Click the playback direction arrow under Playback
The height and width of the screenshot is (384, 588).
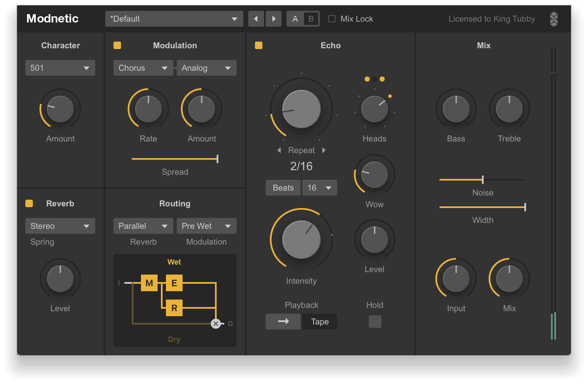coord(283,321)
